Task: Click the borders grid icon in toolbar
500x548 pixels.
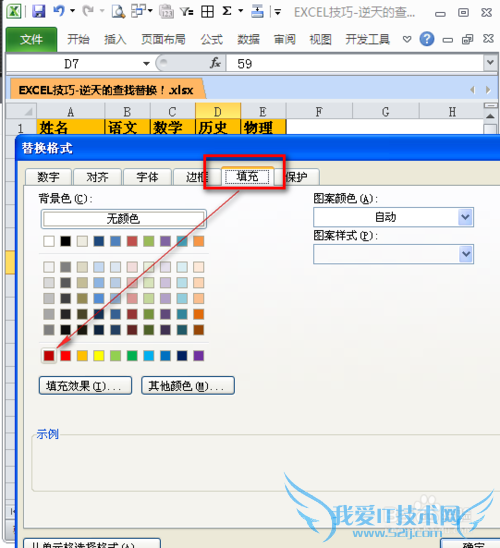Action: pyautogui.click(x=207, y=12)
